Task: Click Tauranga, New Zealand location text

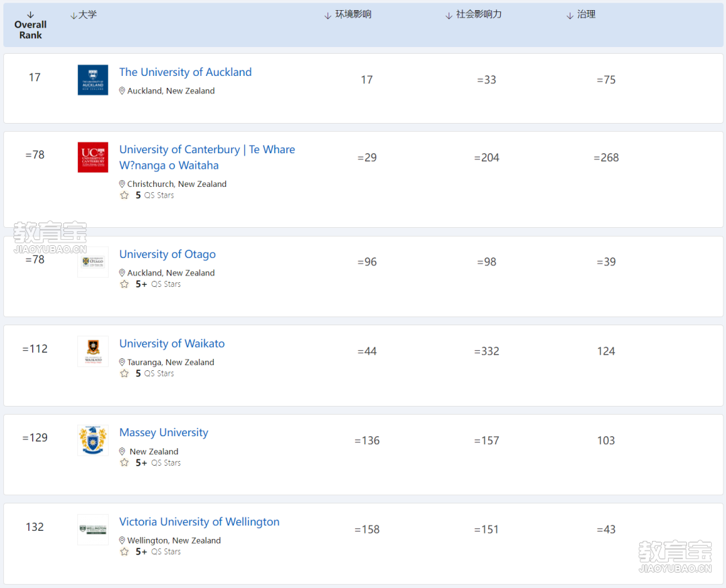Action: pyautogui.click(x=171, y=362)
